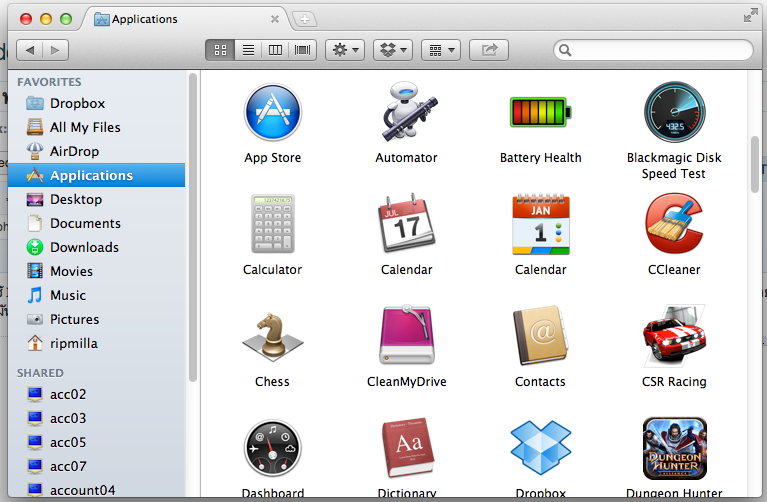This screenshot has width=767, height=502.
Task: Switch to column view mode
Action: [275, 50]
